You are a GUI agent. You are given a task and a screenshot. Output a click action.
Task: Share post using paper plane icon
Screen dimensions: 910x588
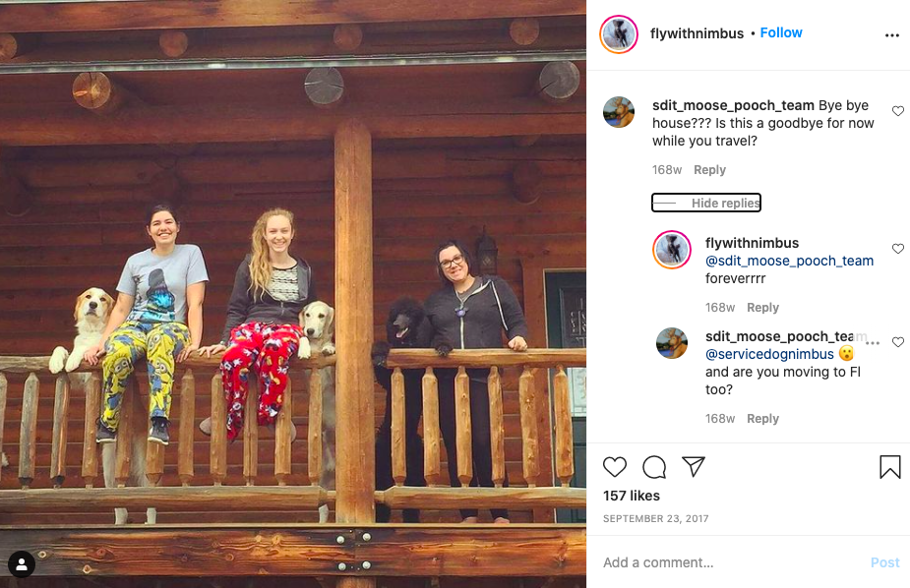pyautogui.click(x=693, y=466)
